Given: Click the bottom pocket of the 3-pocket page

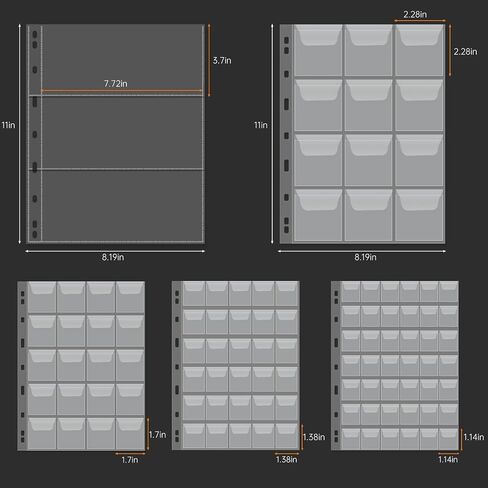Looking at the screenshot, I should point(122,205).
